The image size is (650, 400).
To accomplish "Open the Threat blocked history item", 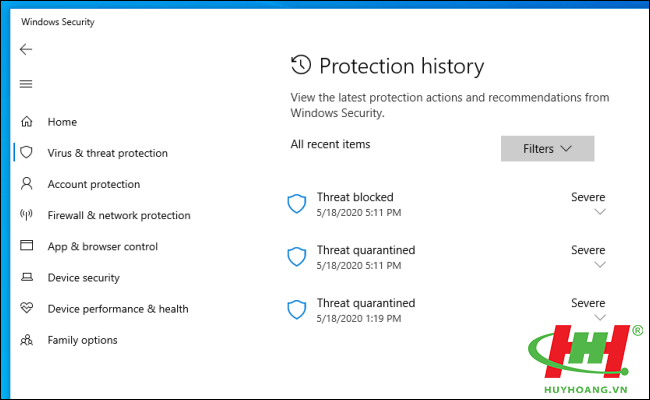I will coord(446,204).
